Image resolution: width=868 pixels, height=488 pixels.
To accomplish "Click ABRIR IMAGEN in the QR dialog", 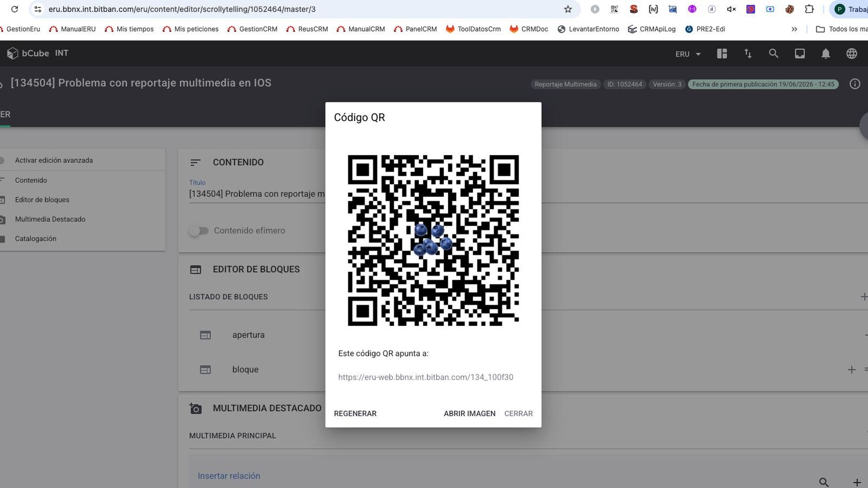I will [x=470, y=414].
